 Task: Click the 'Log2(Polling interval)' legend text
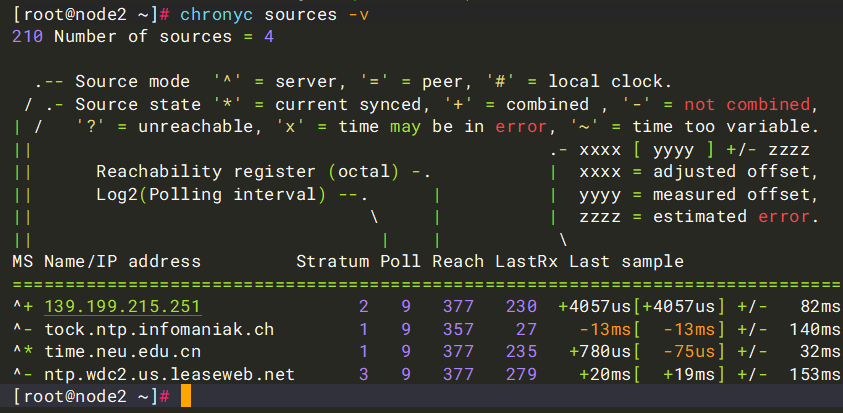click(x=211, y=194)
